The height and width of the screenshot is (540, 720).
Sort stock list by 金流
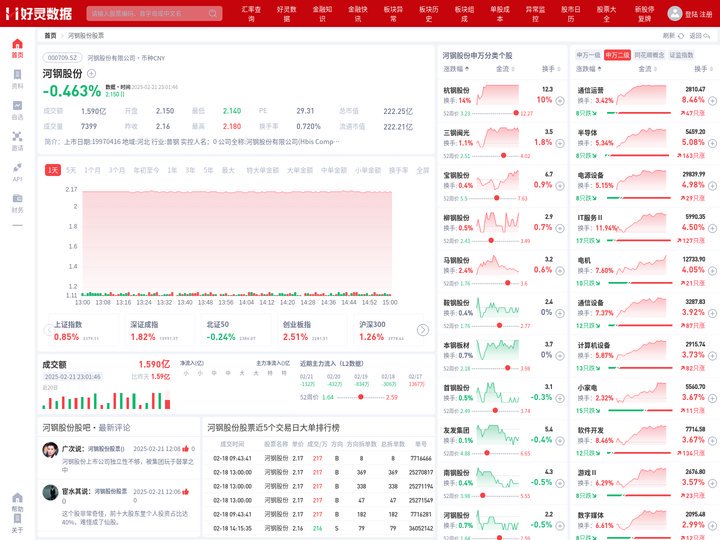pyautogui.click(x=505, y=69)
